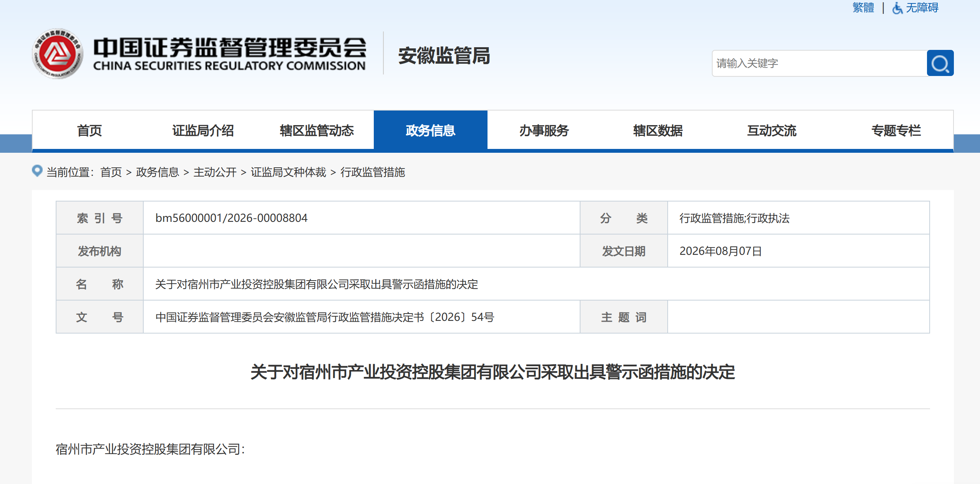
Task: Click the large article heading
Action: (x=492, y=372)
